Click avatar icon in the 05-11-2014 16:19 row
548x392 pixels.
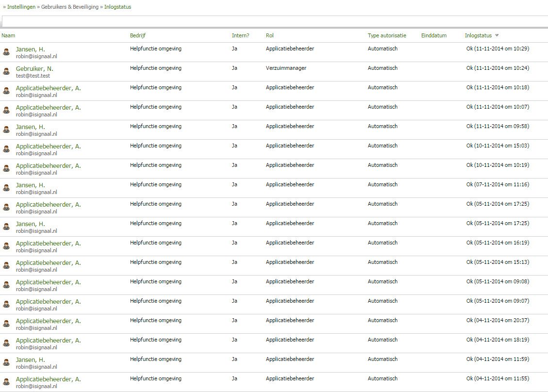[x=6, y=246]
